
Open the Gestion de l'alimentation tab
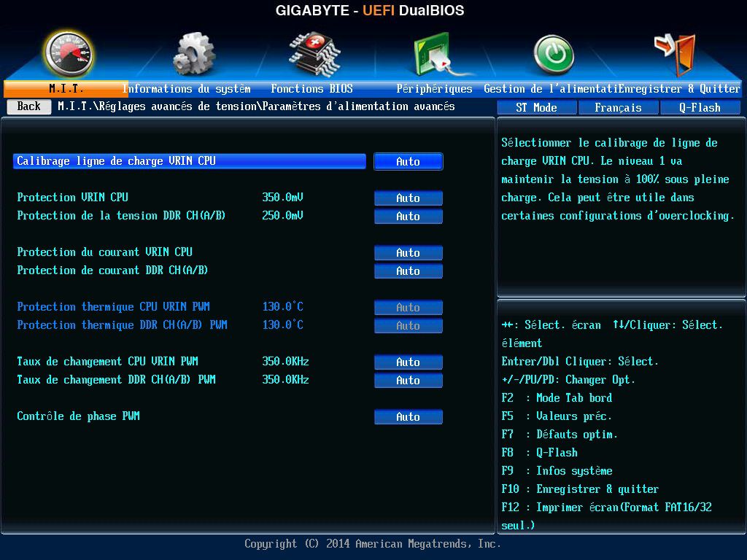551,88
